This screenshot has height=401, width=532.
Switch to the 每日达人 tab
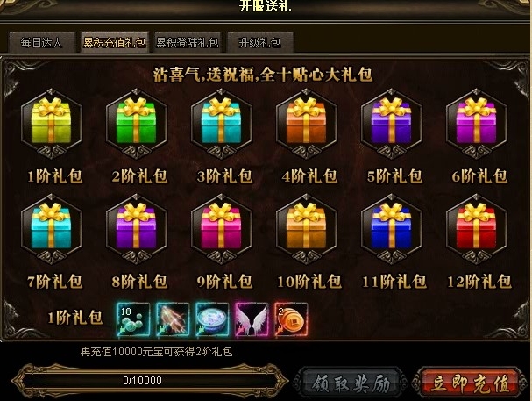tap(42, 42)
